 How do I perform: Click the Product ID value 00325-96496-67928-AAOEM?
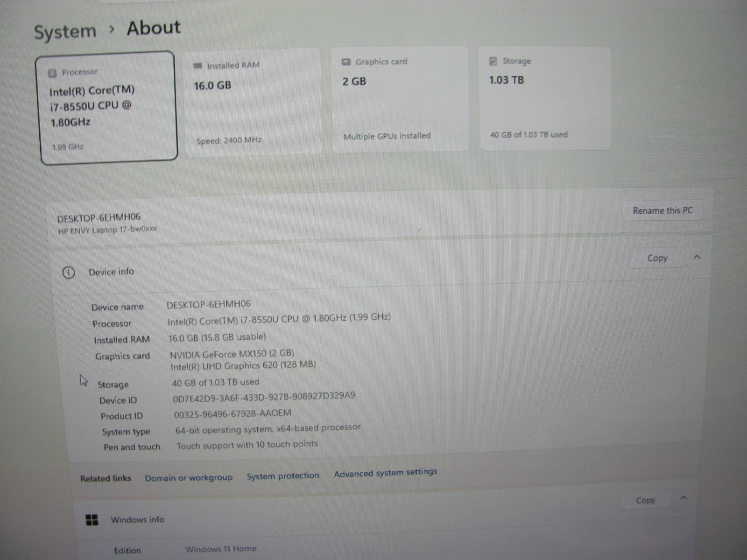click(x=233, y=414)
